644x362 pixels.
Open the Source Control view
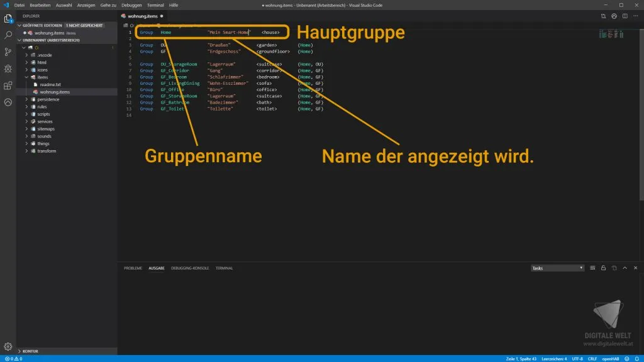click(8, 52)
